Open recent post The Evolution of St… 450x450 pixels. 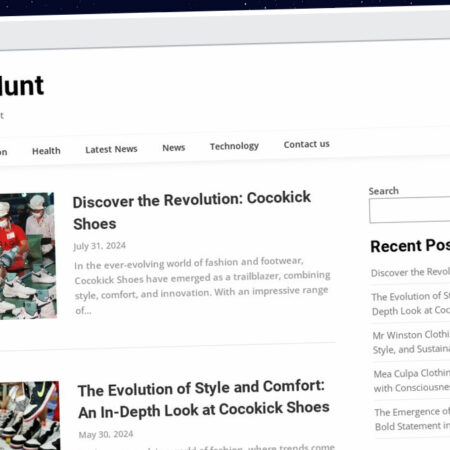coord(411,303)
